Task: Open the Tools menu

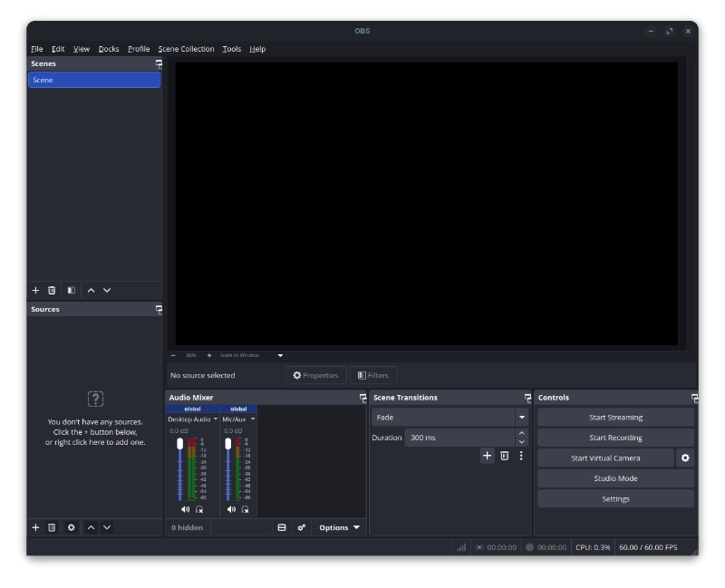Action: point(232,49)
